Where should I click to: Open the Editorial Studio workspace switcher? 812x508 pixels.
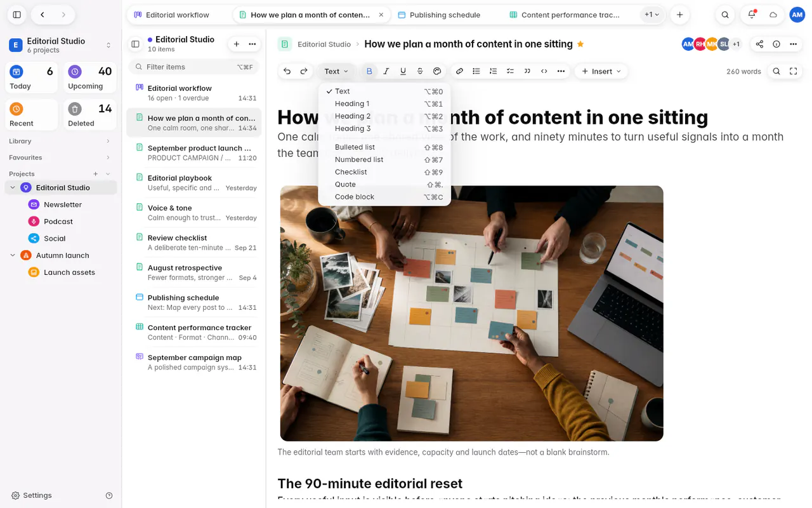coord(61,45)
